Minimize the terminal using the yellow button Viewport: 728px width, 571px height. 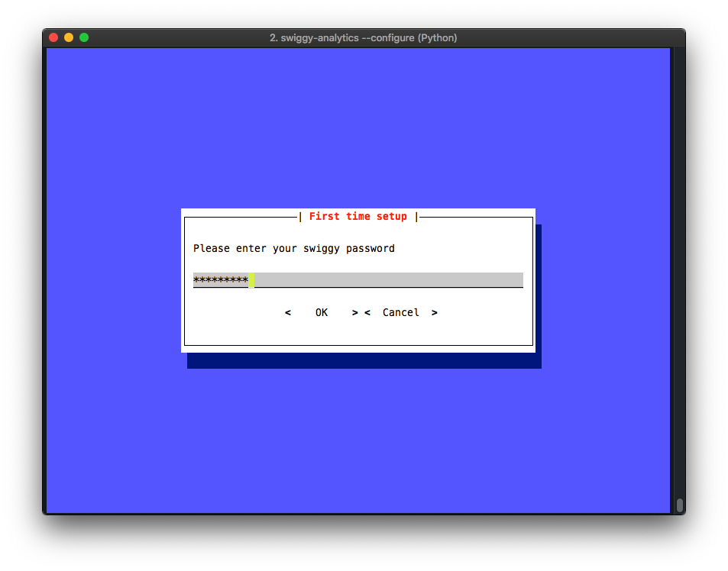(69, 37)
